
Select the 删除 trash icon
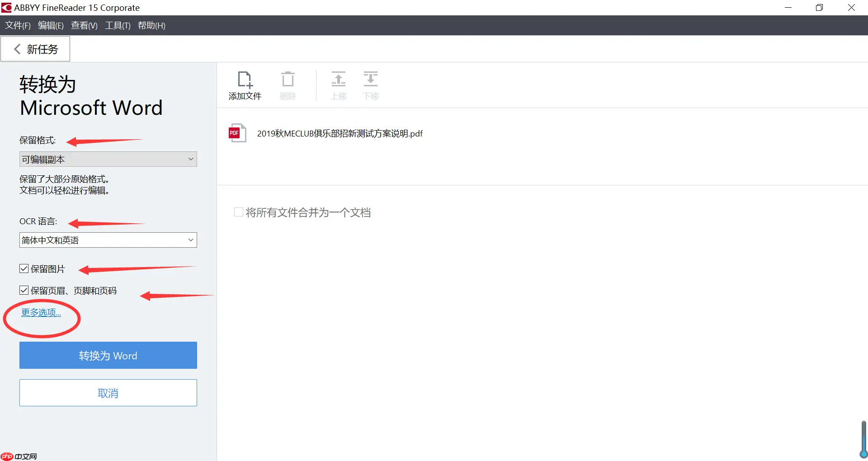(288, 85)
